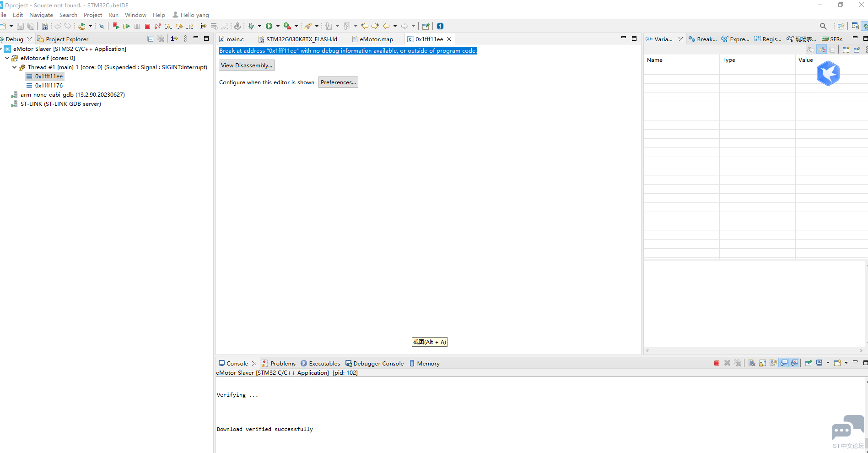
Task: Toggle show console on standard output change
Action: 784,363
